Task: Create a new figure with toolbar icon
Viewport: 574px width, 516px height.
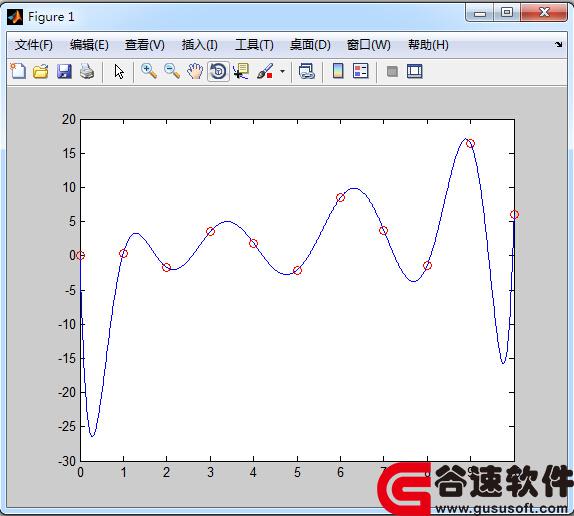Action: coord(18,71)
